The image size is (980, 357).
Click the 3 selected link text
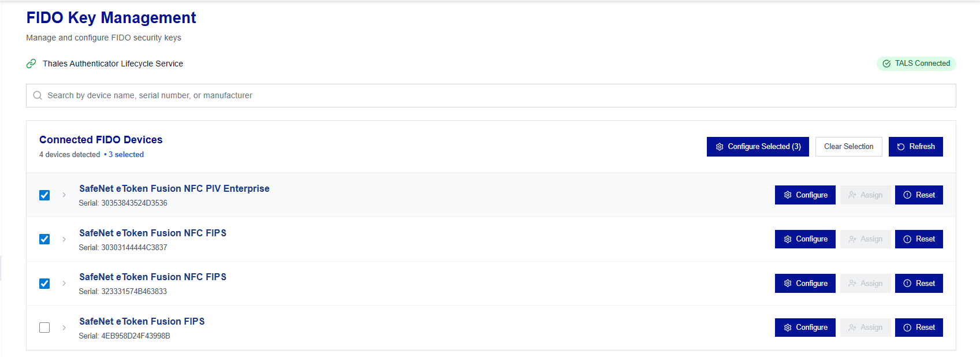[x=126, y=155]
